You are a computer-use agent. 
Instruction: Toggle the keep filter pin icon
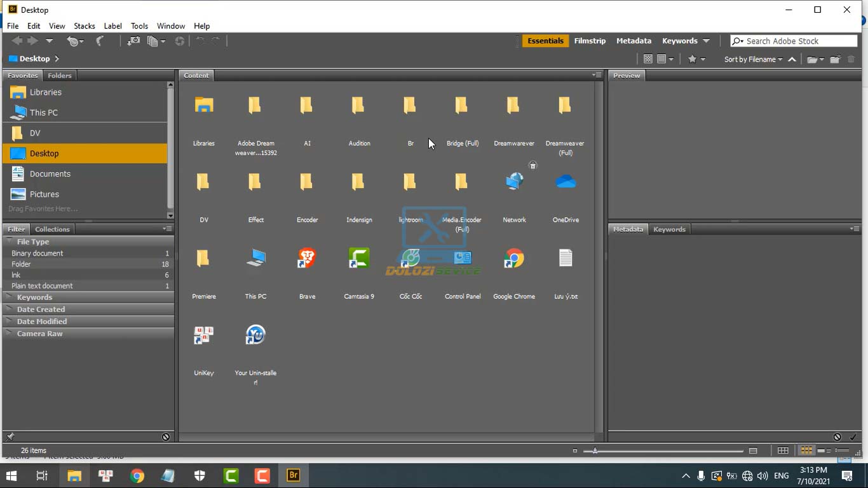(10, 437)
